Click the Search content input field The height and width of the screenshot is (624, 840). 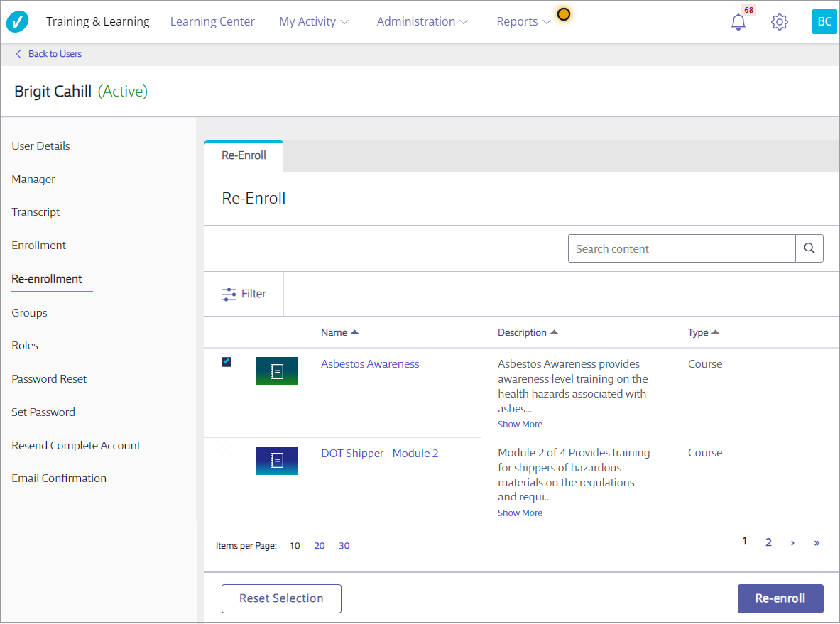[x=682, y=249]
